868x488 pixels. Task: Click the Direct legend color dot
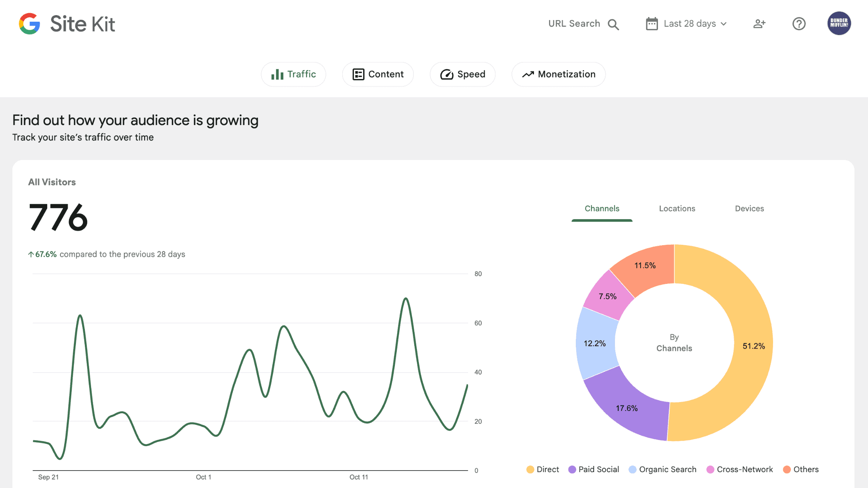pyautogui.click(x=530, y=469)
